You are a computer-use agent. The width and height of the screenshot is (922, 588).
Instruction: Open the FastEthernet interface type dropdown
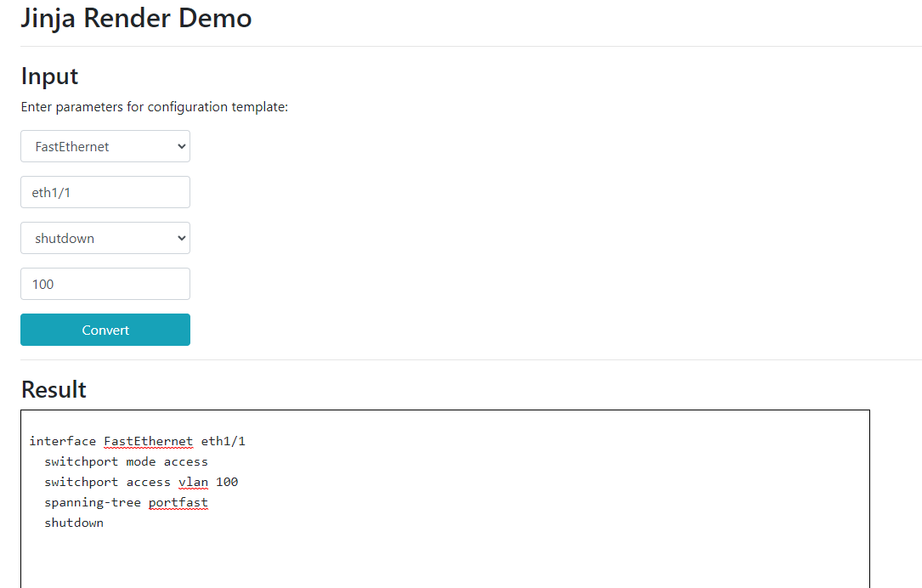[105, 146]
